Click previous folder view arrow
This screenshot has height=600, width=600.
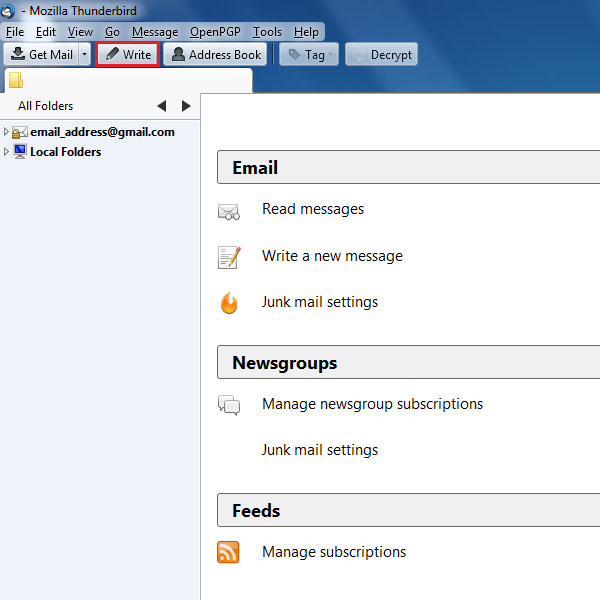pos(162,106)
